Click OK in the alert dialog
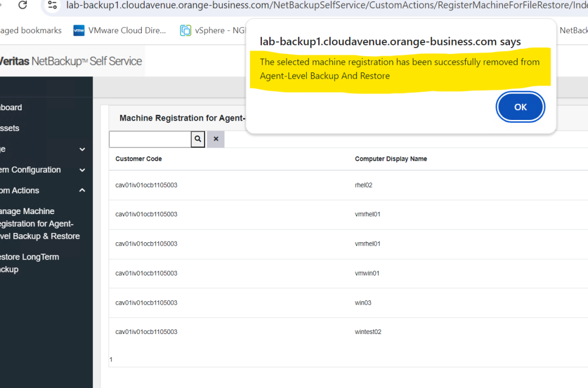 (x=520, y=107)
